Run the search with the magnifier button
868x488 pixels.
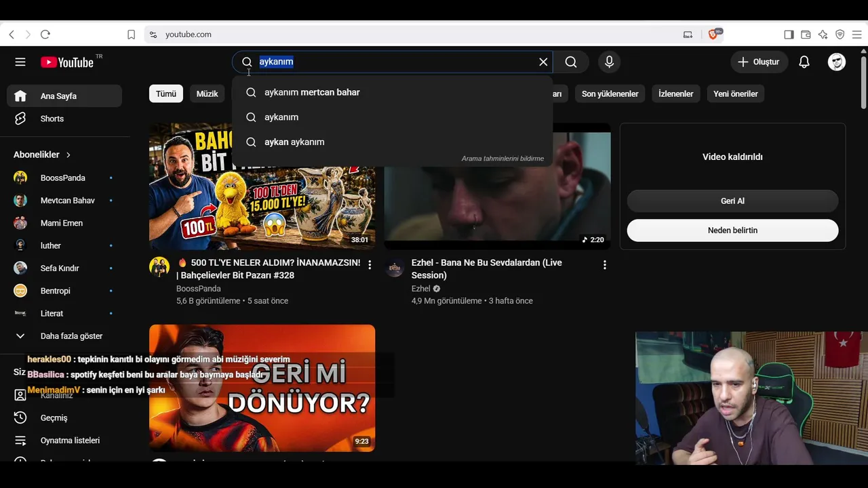tap(571, 62)
